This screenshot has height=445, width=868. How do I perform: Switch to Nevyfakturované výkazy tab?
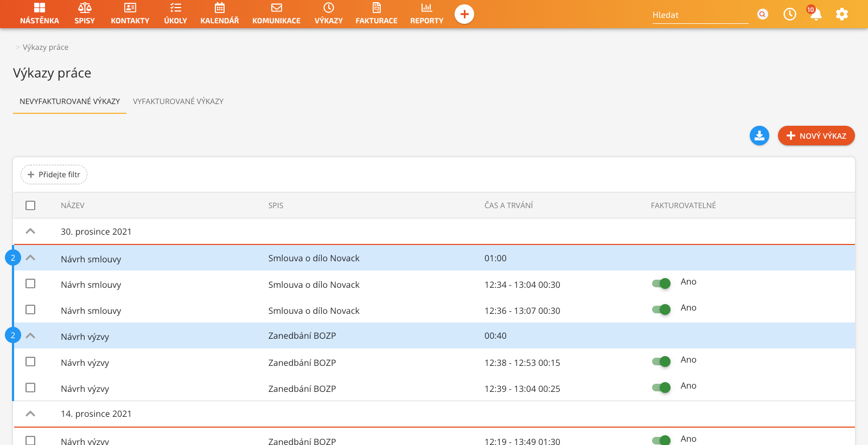coord(70,101)
